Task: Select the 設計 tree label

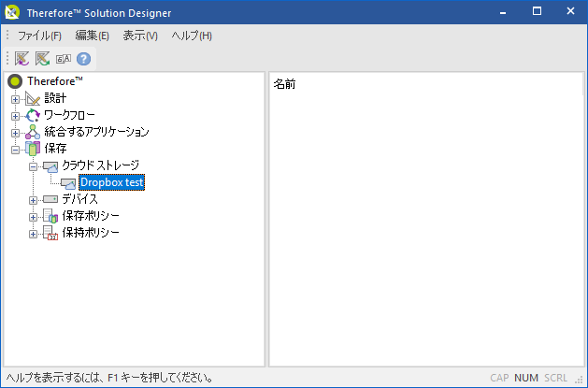Action: (55, 98)
